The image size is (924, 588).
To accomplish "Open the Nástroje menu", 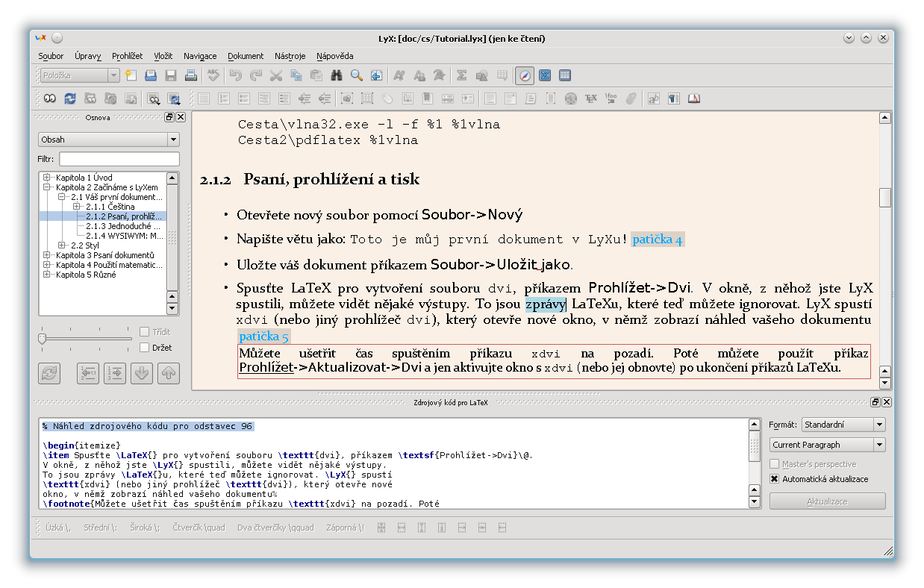I will [x=290, y=56].
